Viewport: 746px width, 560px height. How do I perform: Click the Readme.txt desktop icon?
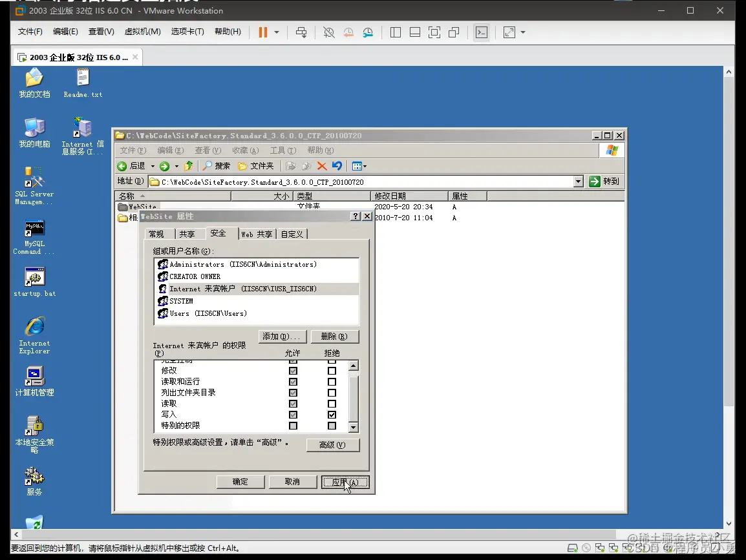pyautogui.click(x=83, y=83)
